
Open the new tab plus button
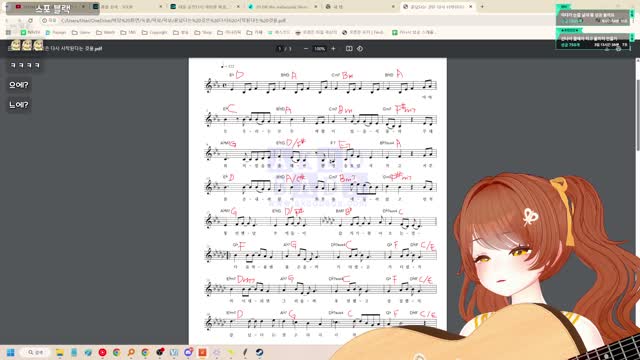coord(482,7)
